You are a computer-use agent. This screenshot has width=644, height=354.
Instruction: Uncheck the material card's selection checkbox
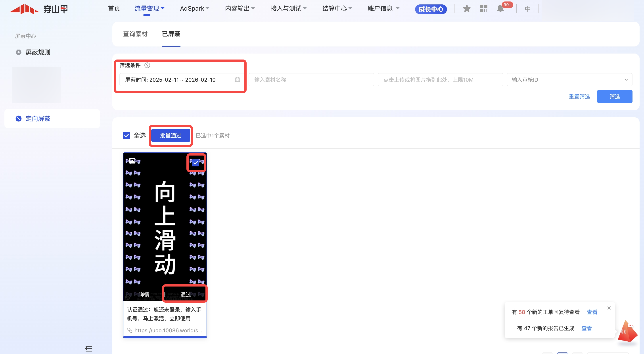pos(195,163)
